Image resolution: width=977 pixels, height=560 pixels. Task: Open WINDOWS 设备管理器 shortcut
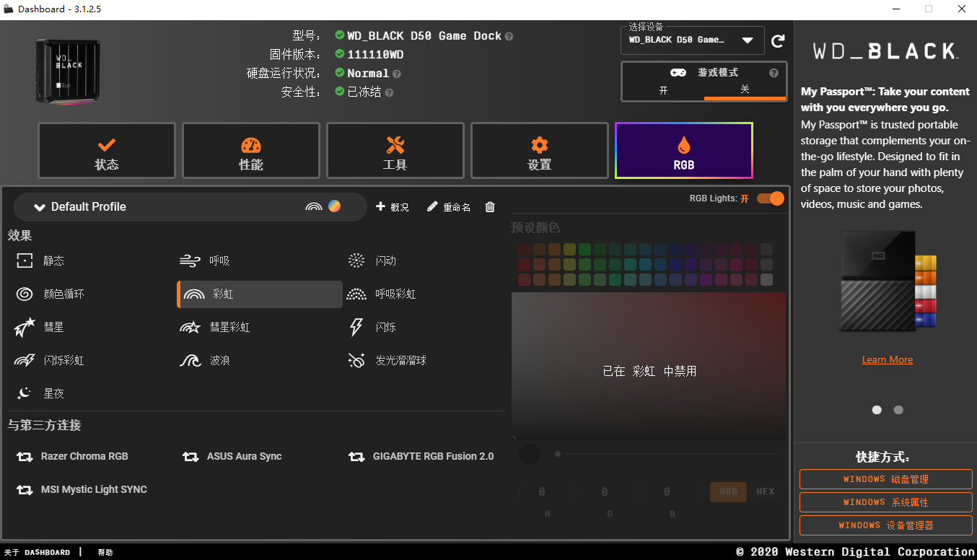click(x=886, y=525)
